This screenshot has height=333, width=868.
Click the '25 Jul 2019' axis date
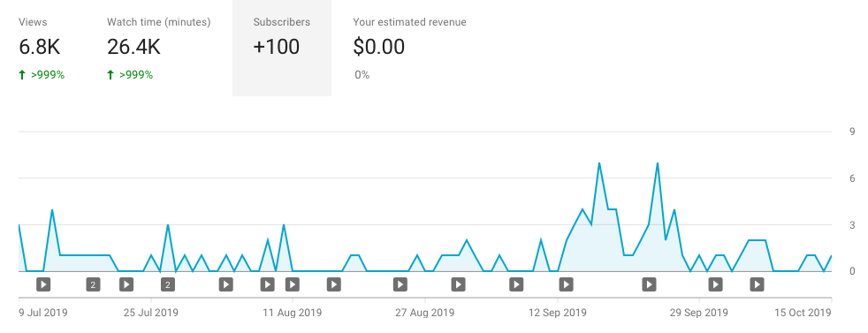pos(150,313)
